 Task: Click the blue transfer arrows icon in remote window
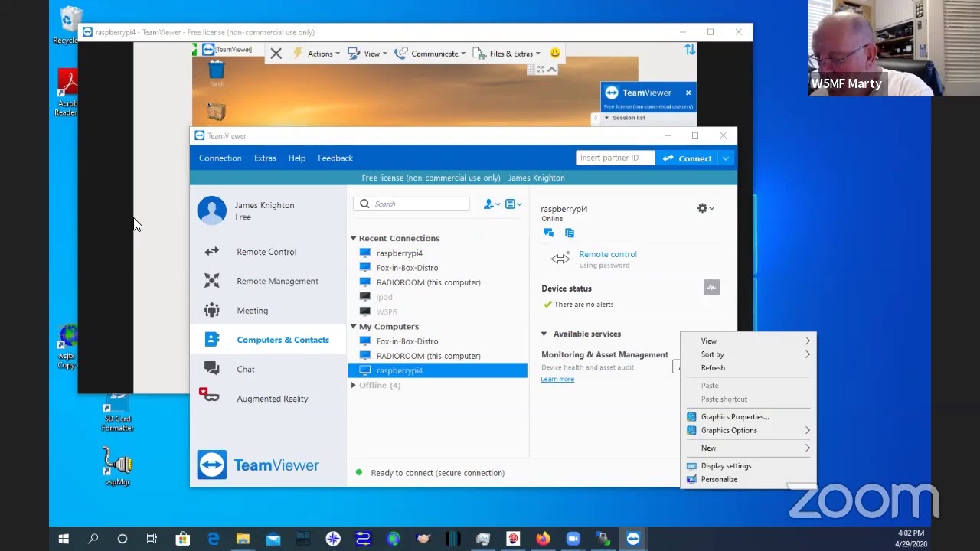(x=690, y=50)
